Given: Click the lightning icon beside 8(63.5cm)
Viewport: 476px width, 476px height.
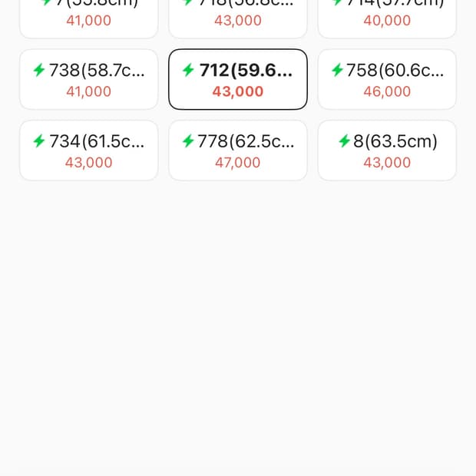Looking at the screenshot, I should [344, 141].
